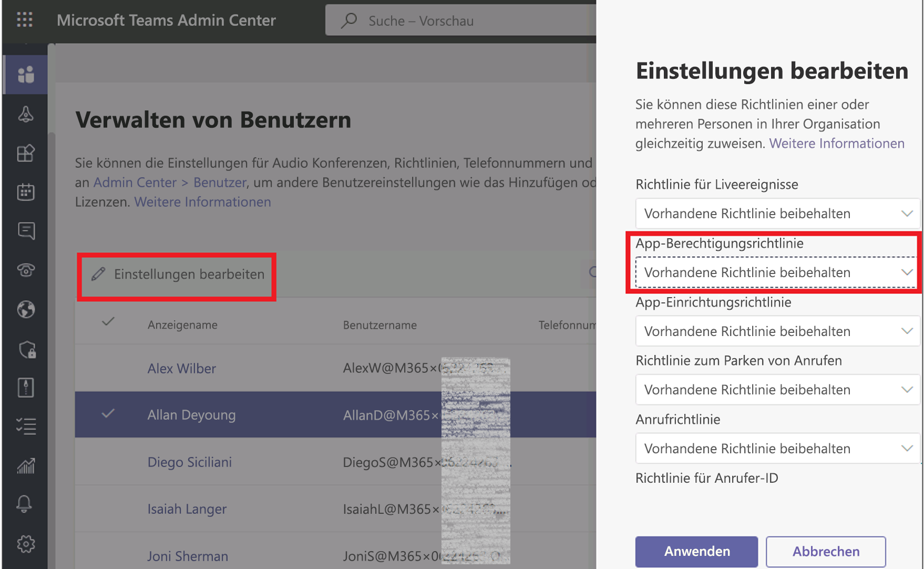Open Joni Sherman user link
This screenshot has width=924, height=569.
[x=188, y=556]
